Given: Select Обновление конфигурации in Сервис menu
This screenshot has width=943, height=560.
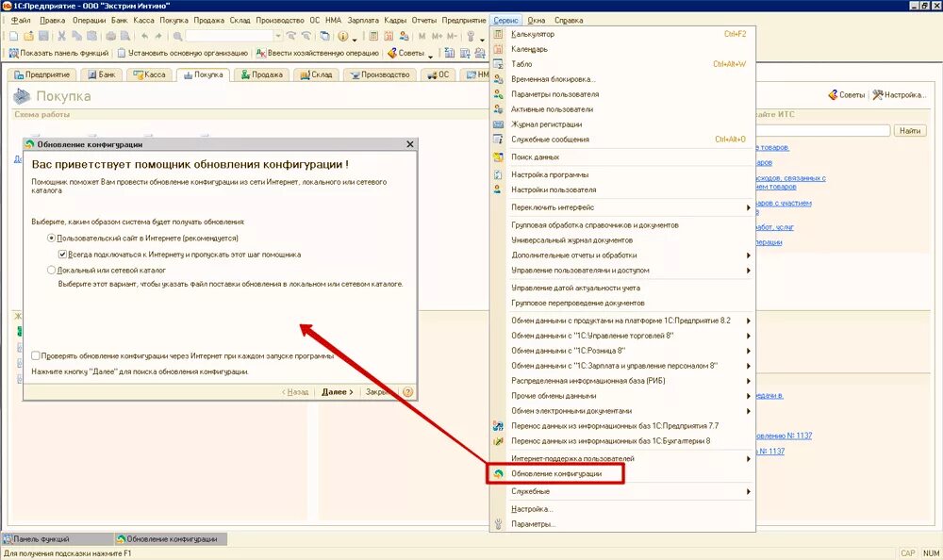Looking at the screenshot, I should pos(622,474).
